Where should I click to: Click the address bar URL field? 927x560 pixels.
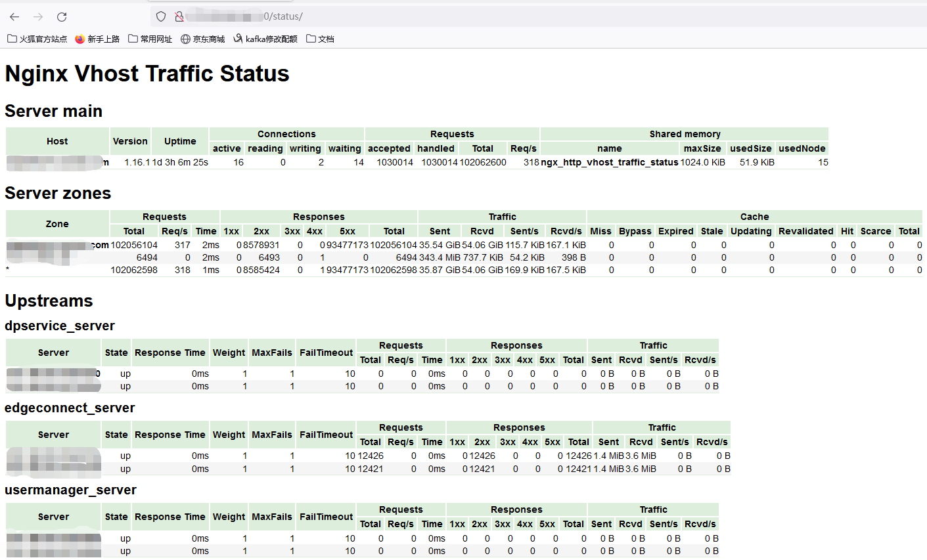click(x=539, y=16)
